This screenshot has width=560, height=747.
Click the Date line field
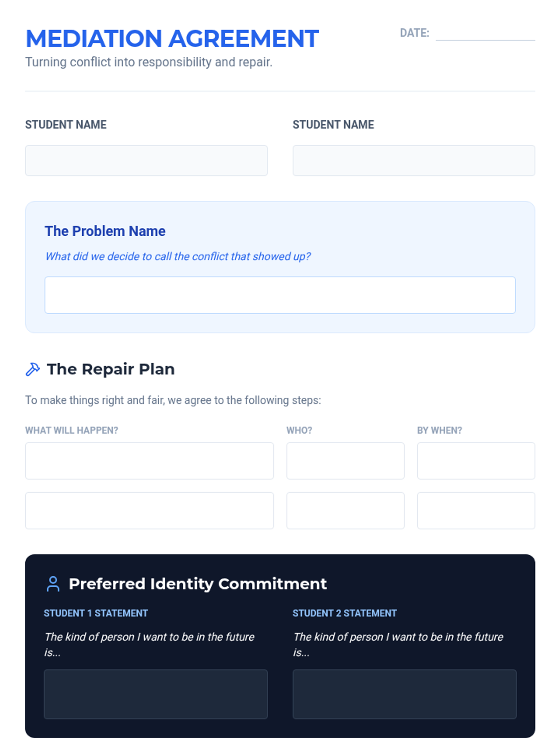click(x=485, y=34)
